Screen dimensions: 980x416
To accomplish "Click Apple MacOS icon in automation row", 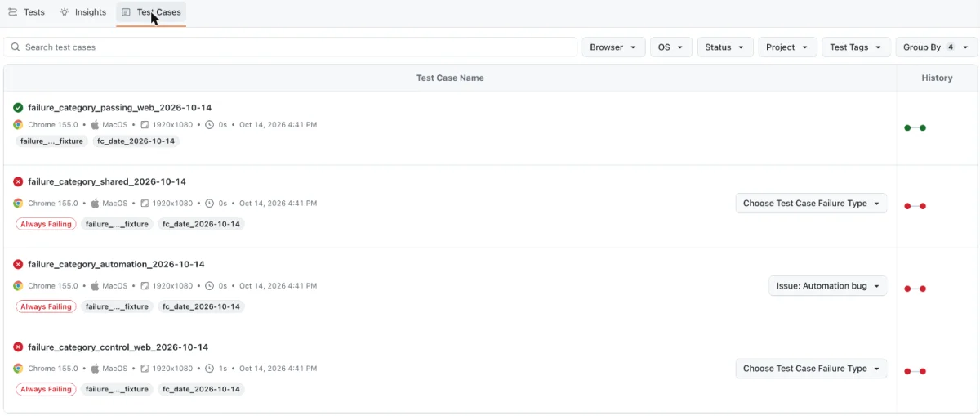I will click(95, 286).
